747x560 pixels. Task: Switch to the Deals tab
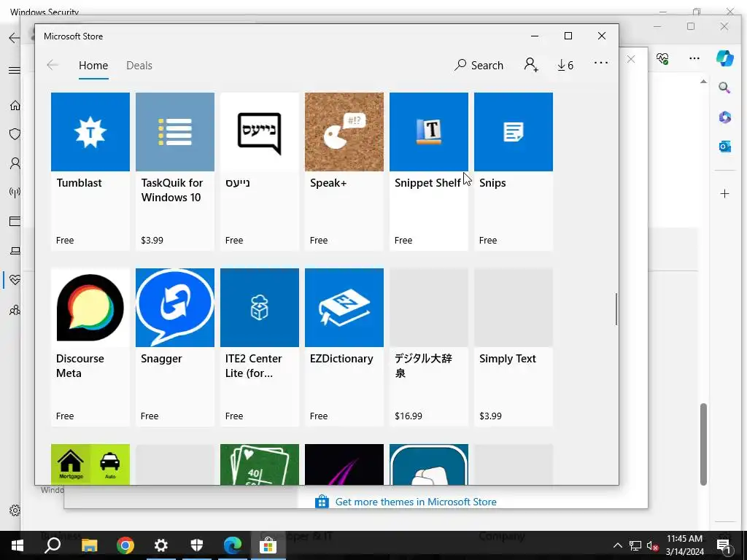click(x=139, y=65)
